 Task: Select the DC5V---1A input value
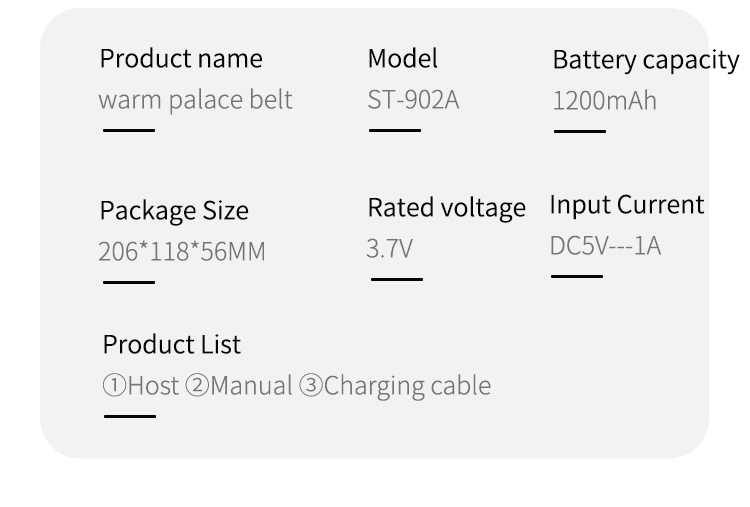point(605,246)
